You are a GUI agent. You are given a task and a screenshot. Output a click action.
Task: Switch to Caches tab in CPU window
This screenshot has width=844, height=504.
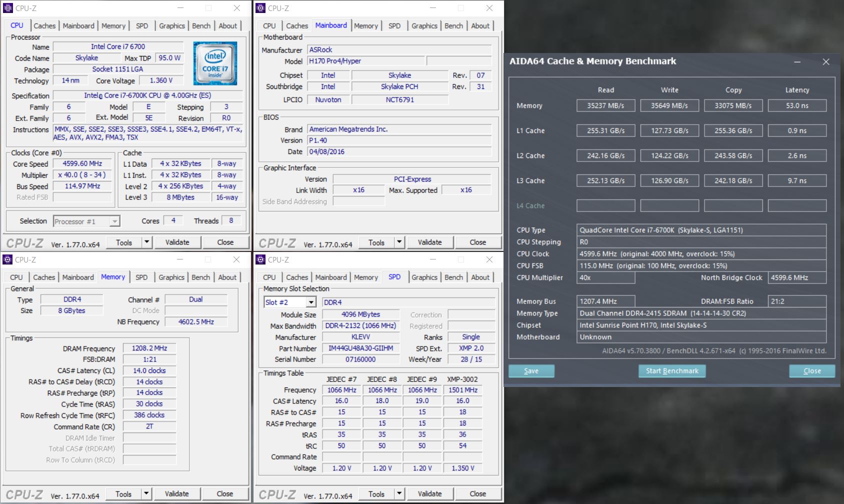pos(44,26)
